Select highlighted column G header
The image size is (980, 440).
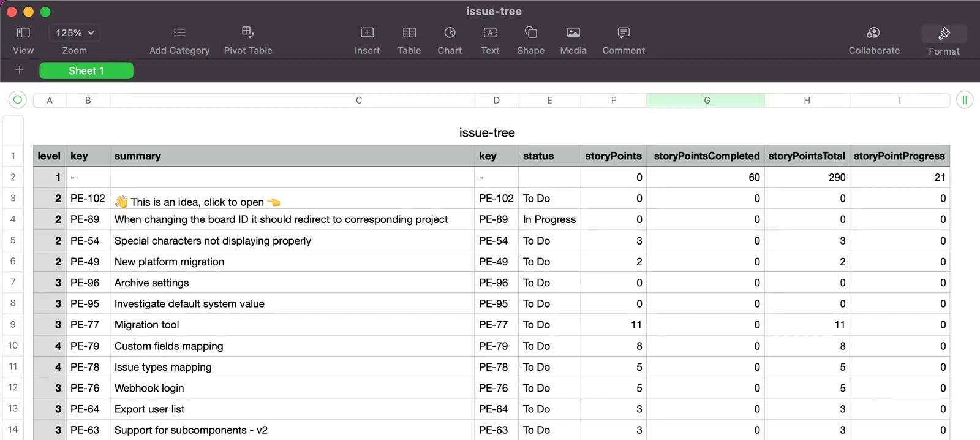coord(707,101)
